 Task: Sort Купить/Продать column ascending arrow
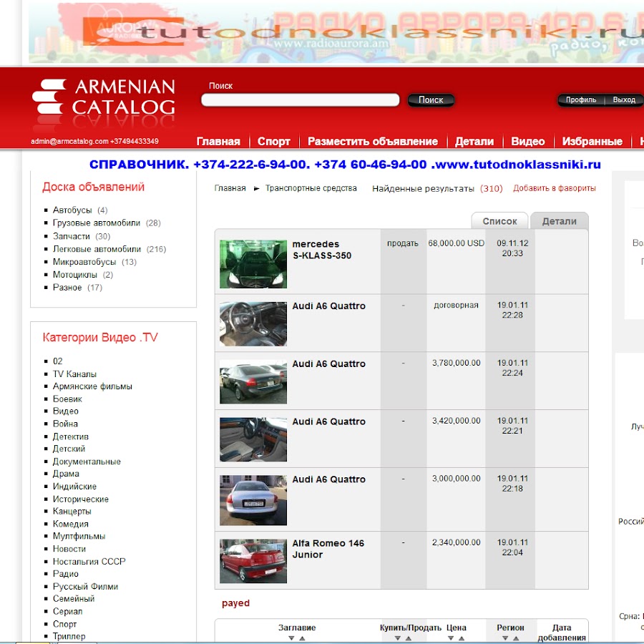(x=409, y=638)
